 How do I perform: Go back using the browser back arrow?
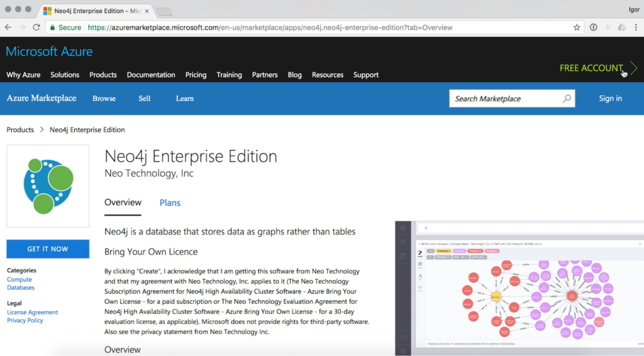point(8,28)
